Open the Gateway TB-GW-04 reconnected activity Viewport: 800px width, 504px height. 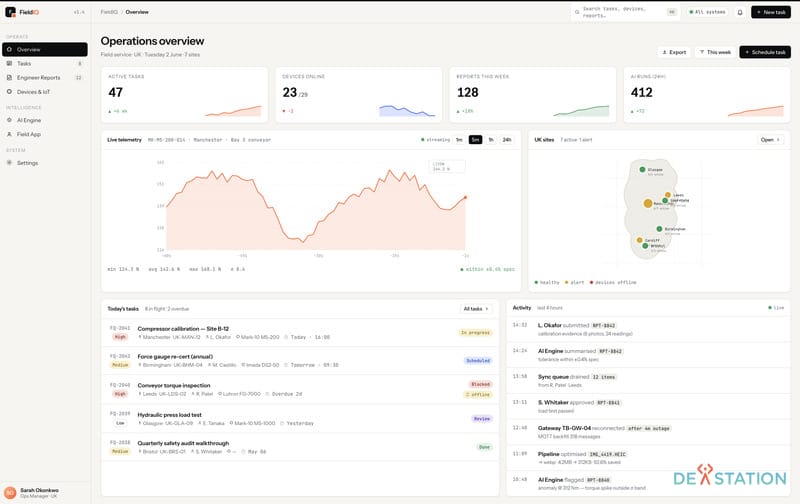pyautogui.click(x=648, y=432)
